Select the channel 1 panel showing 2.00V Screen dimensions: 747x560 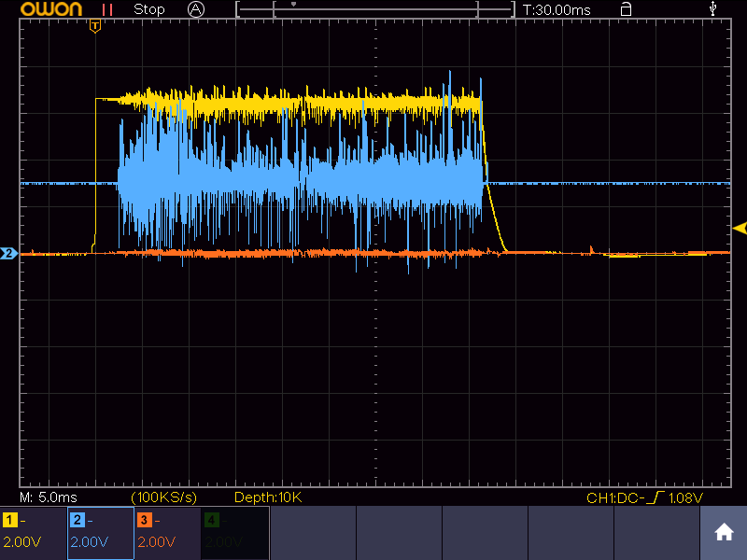click(34, 533)
